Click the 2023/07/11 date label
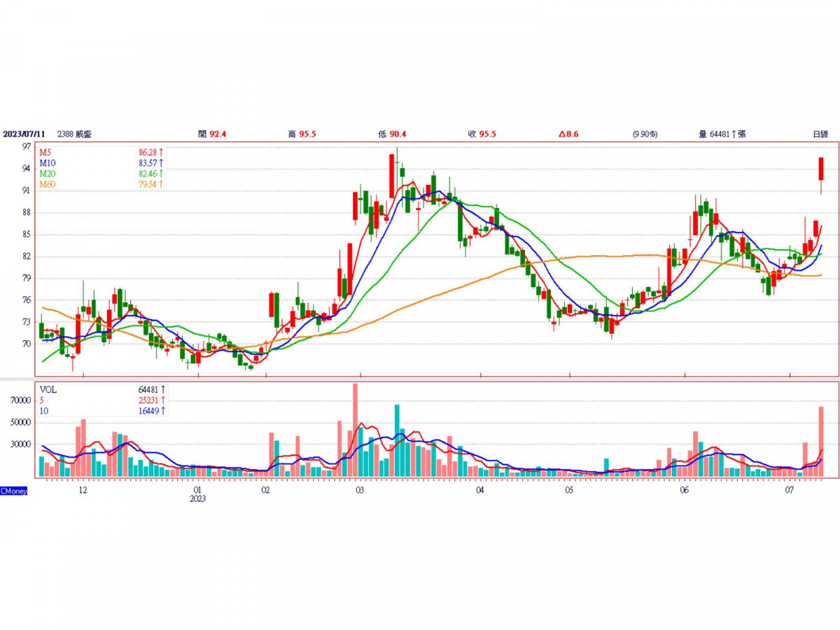The height and width of the screenshot is (630, 840). (x=24, y=134)
